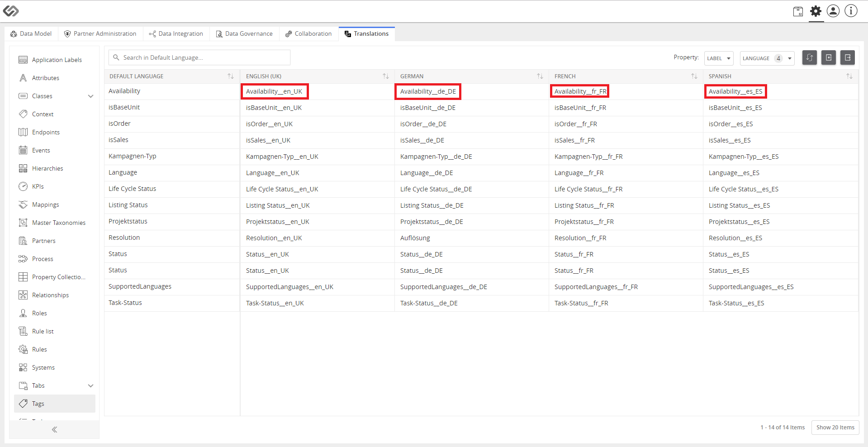This screenshot has width=868, height=447.
Task: Select Tags in the sidebar
Action: (x=55, y=404)
